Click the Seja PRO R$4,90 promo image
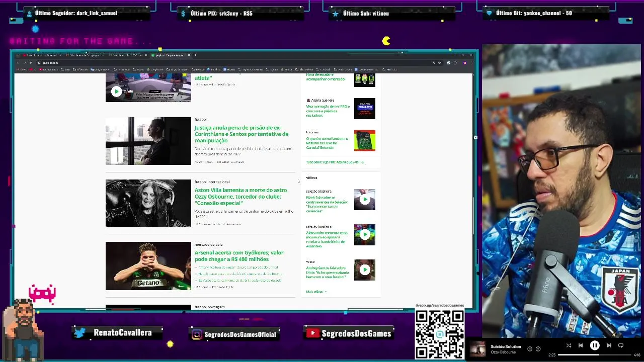The width and height of the screenshot is (644, 362). click(x=365, y=108)
